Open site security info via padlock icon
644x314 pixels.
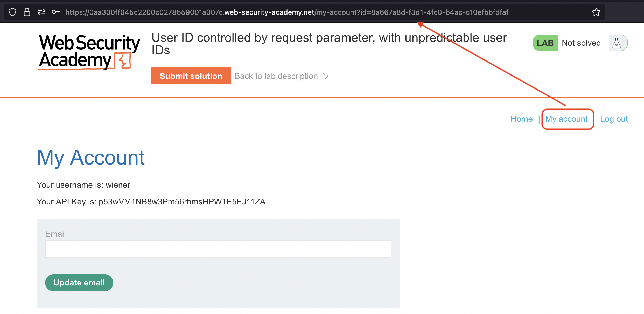click(27, 12)
